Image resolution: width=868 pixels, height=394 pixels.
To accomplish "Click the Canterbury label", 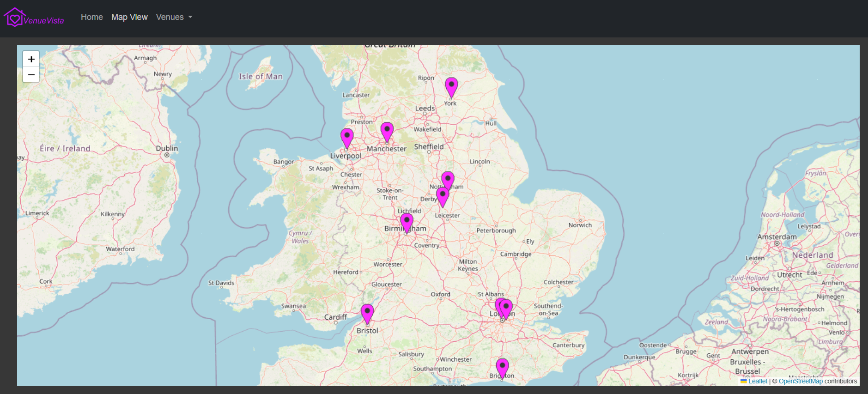I will (569, 345).
